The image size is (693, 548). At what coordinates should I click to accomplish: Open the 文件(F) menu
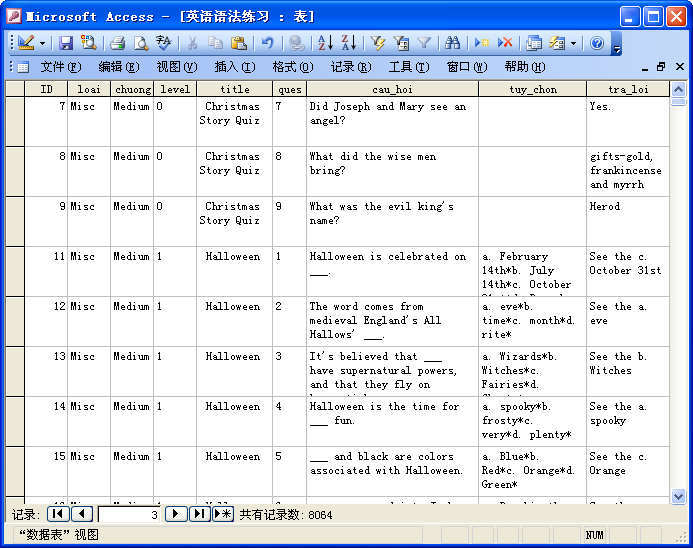pos(61,67)
